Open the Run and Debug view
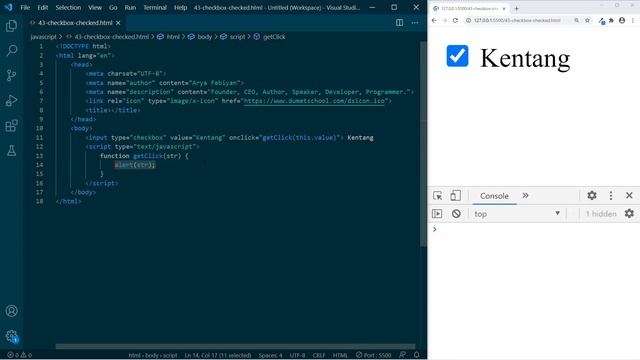 point(11,100)
